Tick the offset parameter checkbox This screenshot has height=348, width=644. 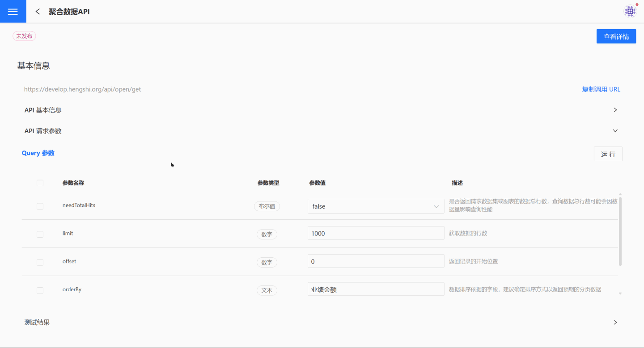(40, 262)
